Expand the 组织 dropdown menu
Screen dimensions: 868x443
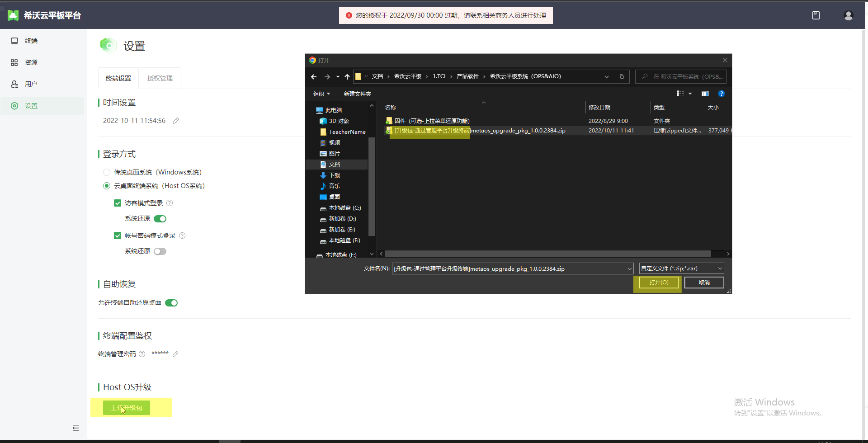point(322,94)
